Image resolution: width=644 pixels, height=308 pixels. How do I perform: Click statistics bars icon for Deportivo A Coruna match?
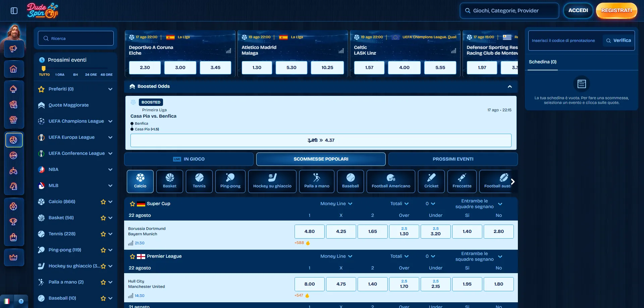pos(228,51)
